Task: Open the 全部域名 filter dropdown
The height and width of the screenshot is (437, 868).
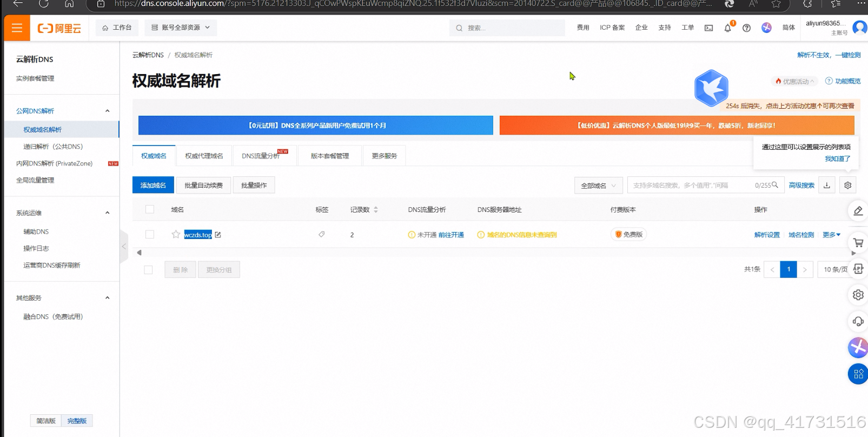Action: tap(598, 186)
